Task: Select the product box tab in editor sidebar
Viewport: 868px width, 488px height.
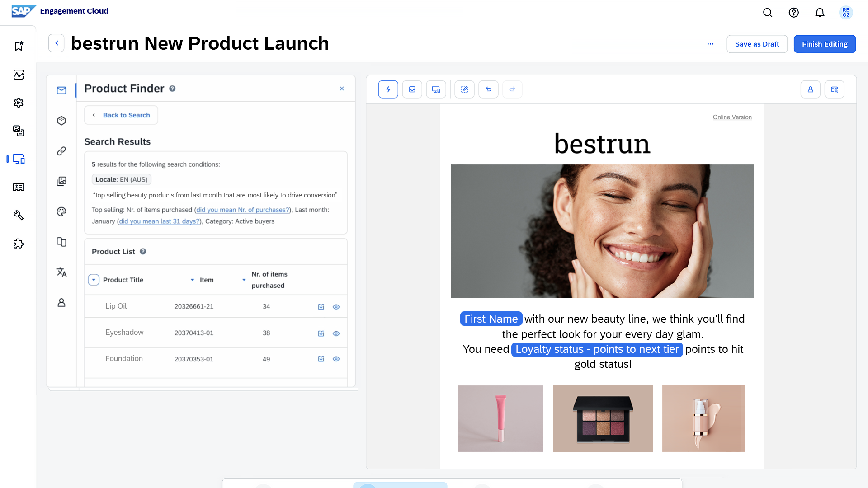Action: pos(61,121)
